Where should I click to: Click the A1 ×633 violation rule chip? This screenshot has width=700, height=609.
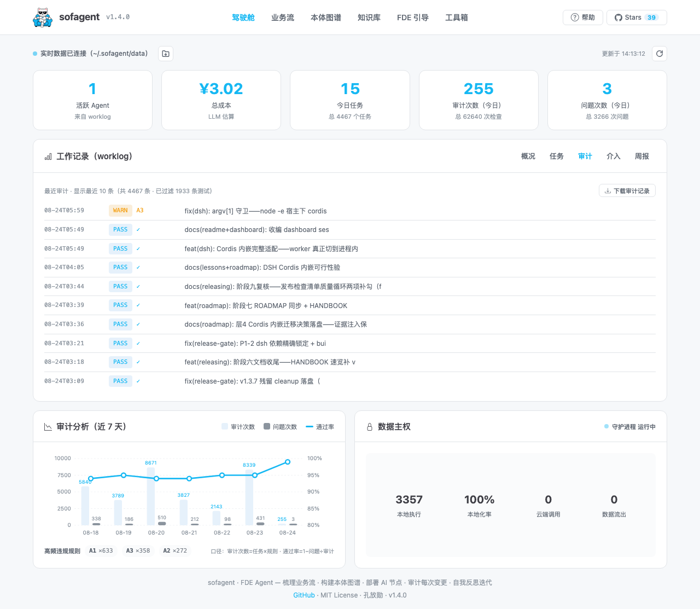pyautogui.click(x=101, y=551)
